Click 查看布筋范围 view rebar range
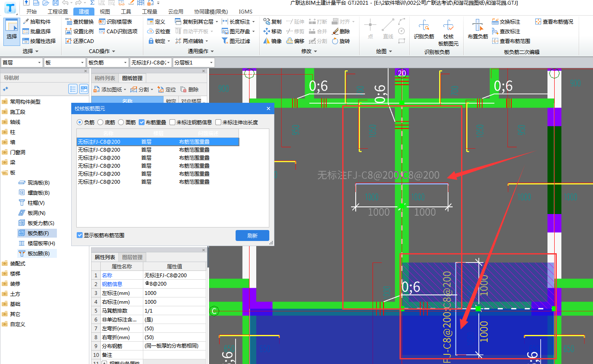 pos(511,41)
